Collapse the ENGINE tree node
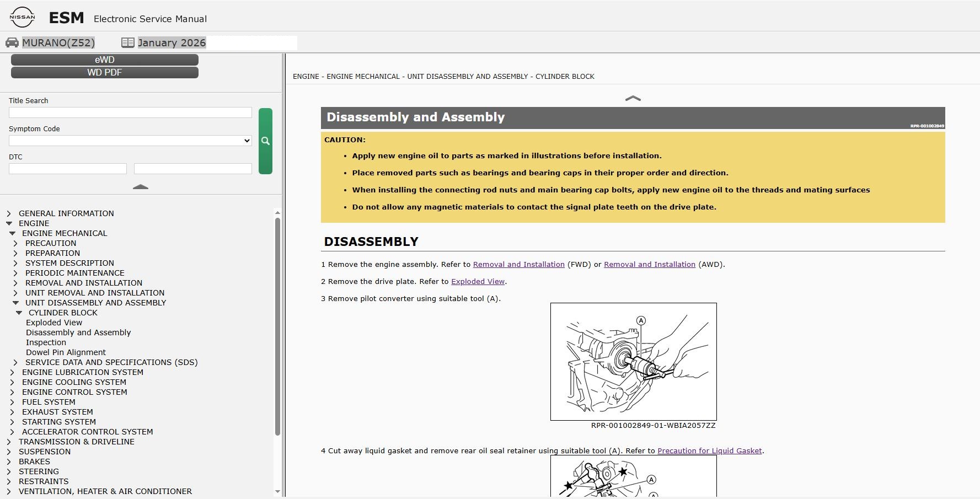Screen dimensions: 980x499 [x=9, y=223]
